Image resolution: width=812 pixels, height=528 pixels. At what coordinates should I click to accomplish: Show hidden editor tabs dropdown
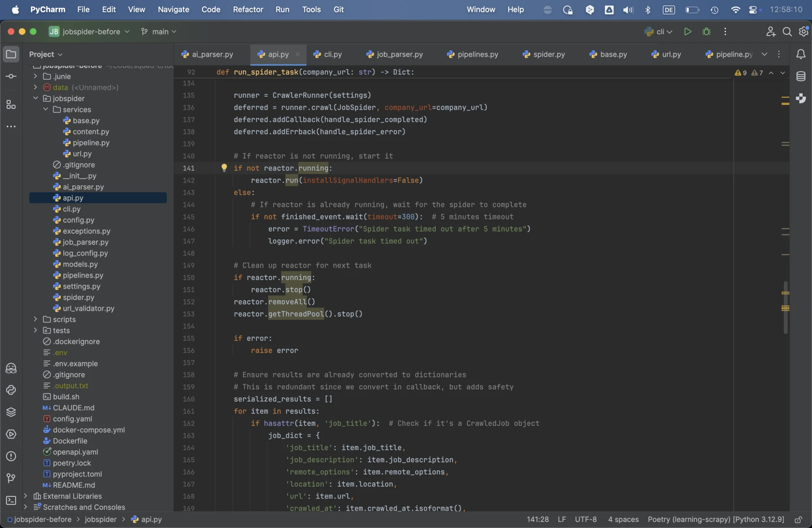764,54
